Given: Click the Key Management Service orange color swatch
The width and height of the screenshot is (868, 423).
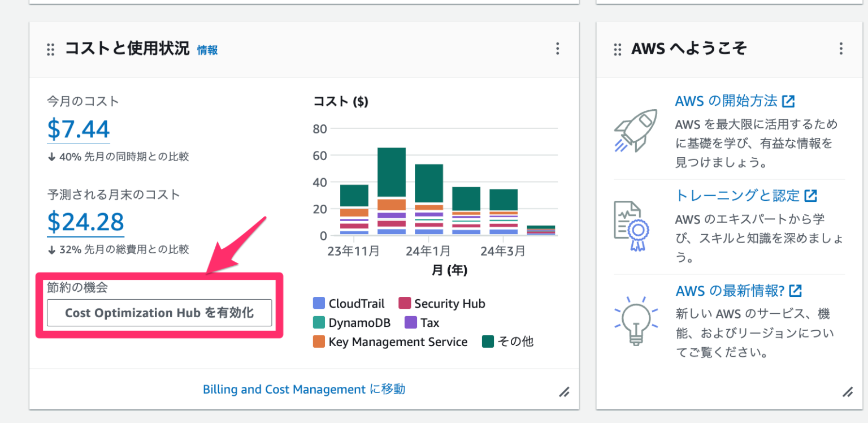Looking at the screenshot, I should click(x=319, y=341).
